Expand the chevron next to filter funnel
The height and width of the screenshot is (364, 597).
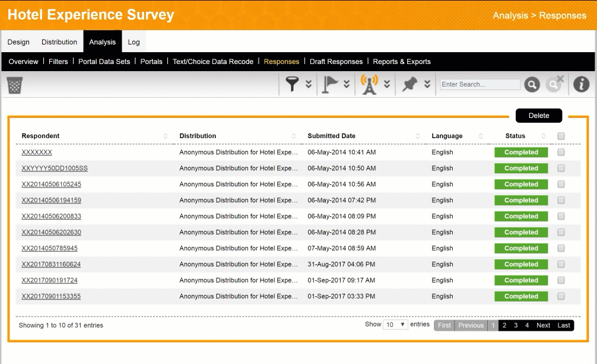click(309, 84)
